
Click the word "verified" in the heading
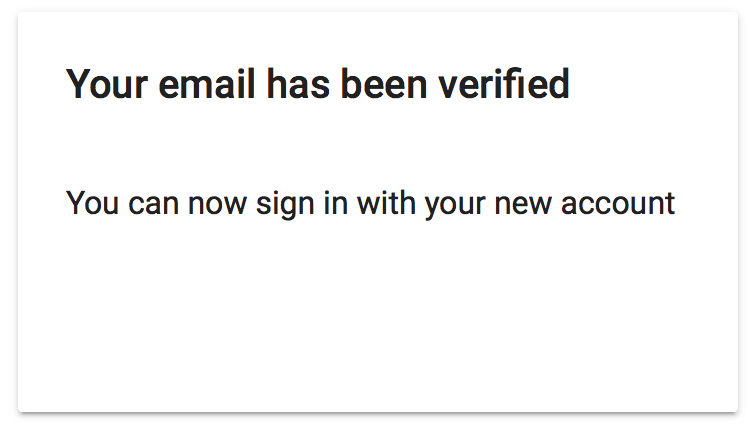point(504,84)
